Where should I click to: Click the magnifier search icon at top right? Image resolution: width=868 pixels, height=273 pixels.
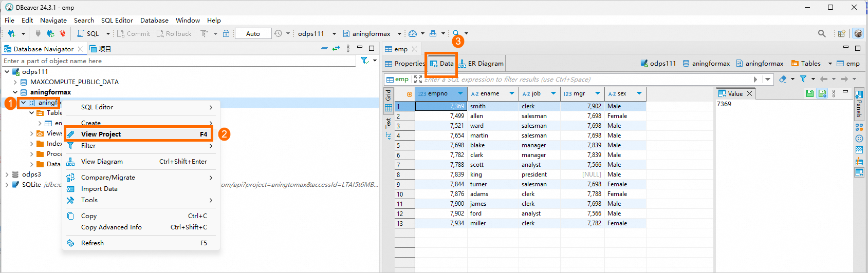(x=822, y=34)
